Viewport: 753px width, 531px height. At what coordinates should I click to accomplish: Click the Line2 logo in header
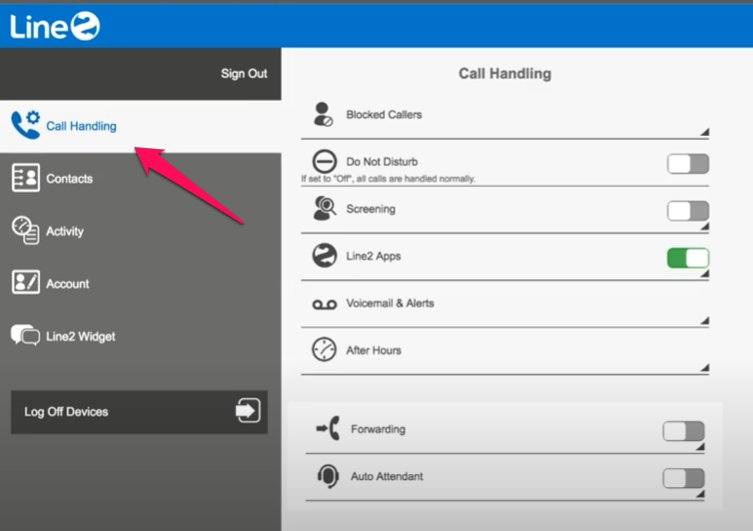pyautogui.click(x=54, y=25)
